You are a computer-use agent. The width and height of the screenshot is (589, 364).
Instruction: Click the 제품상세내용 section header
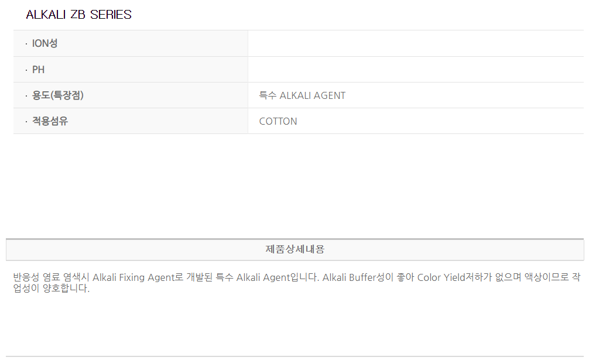(294, 249)
